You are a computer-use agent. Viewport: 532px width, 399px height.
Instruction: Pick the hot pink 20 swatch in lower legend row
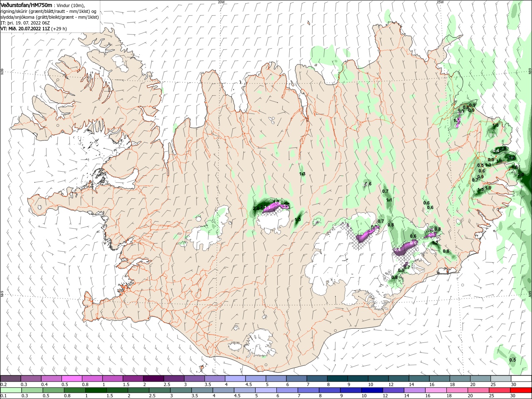pos(479,390)
